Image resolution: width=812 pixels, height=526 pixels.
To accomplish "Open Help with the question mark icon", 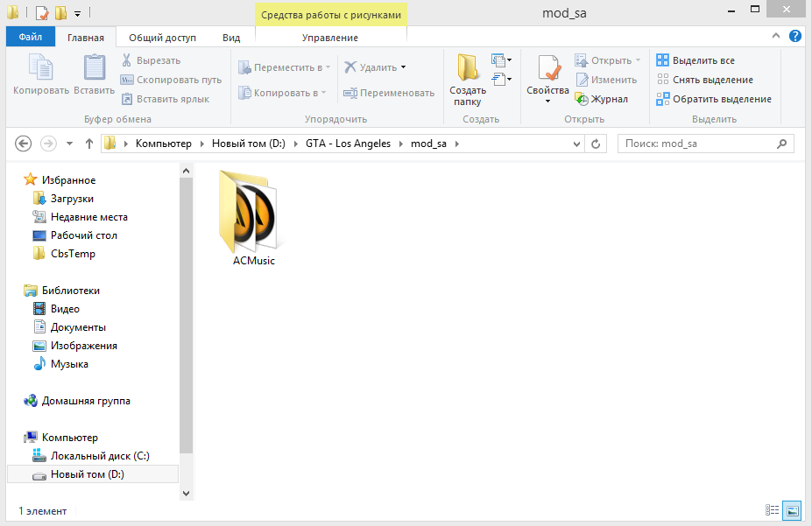I will point(794,36).
